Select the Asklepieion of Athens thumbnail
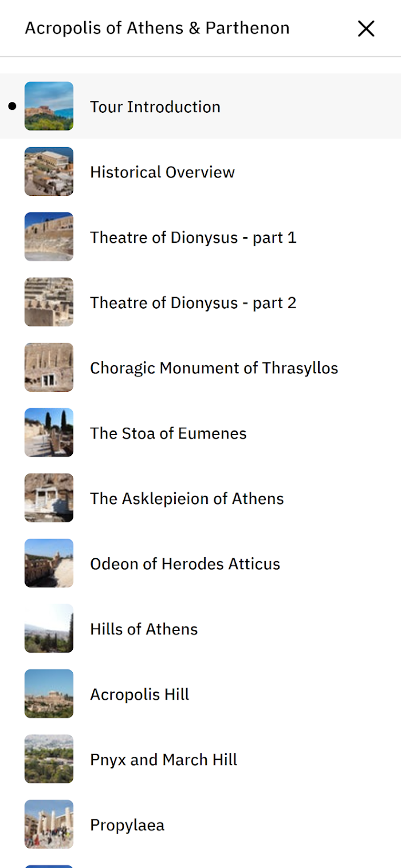401x868 pixels. point(49,498)
